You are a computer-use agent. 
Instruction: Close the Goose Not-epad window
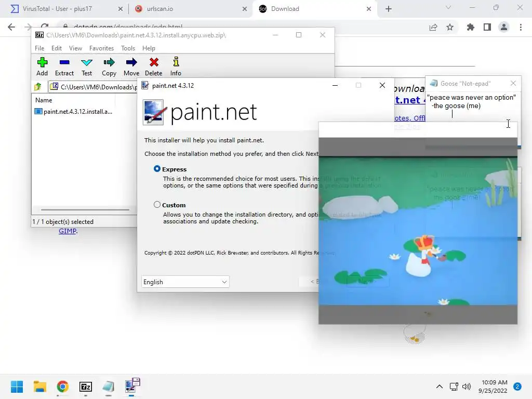[513, 83]
